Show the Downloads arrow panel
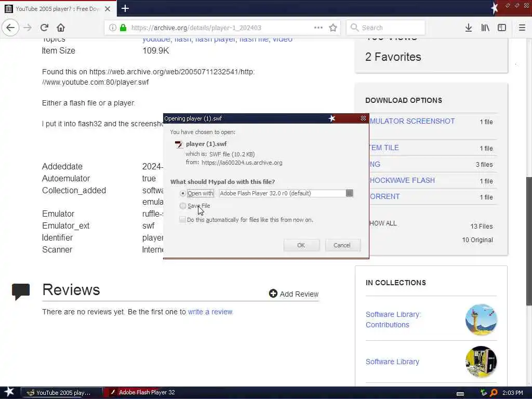532x399 pixels. coord(469,28)
